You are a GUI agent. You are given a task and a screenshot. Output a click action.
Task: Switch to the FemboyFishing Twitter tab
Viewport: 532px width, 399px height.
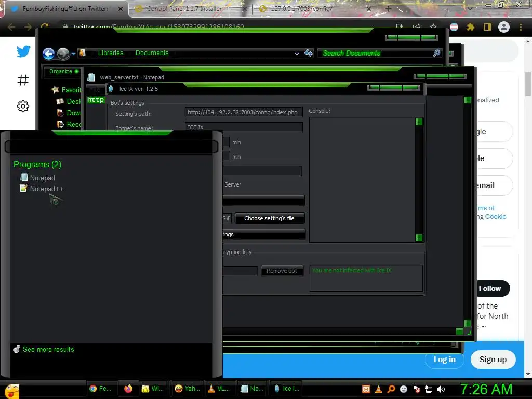tap(64, 9)
